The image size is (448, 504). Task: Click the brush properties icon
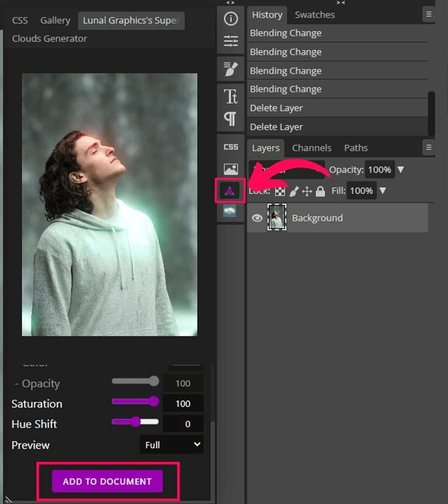pyautogui.click(x=231, y=68)
